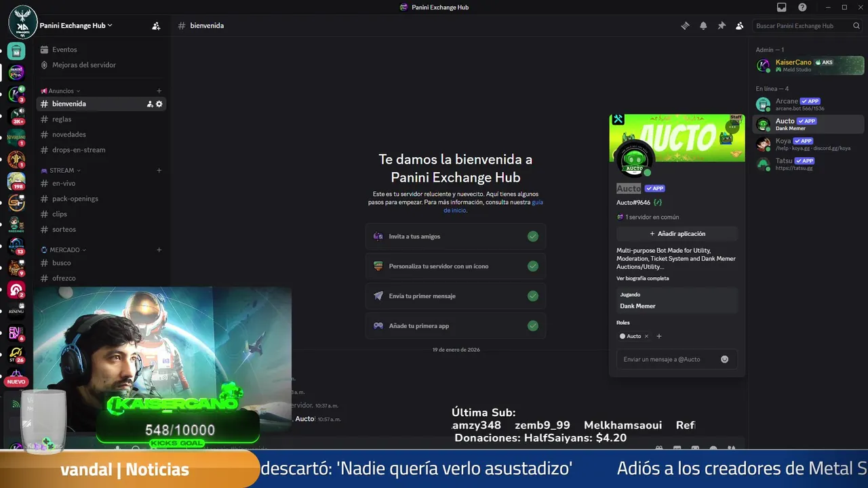Click Personaliza tu servidor con un ícono
Viewport: 868px width, 488px height.
coord(456,266)
